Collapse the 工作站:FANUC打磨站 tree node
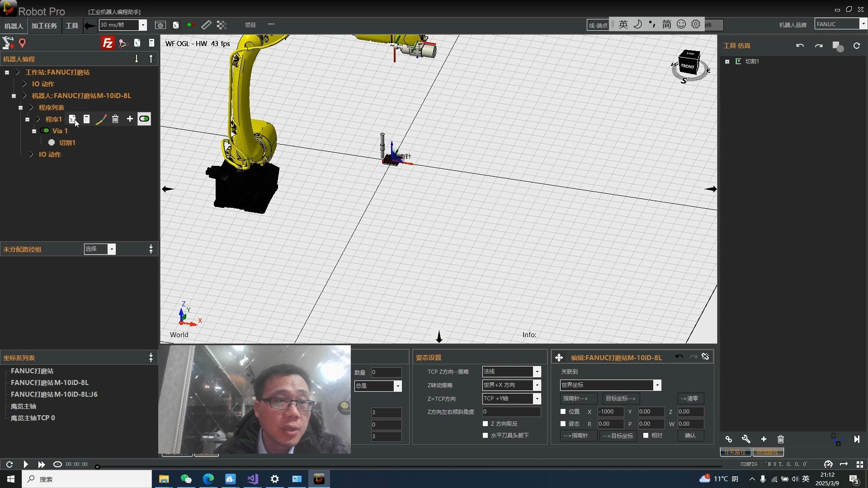The height and width of the screenshot is (488, 868). coord(7,72)
